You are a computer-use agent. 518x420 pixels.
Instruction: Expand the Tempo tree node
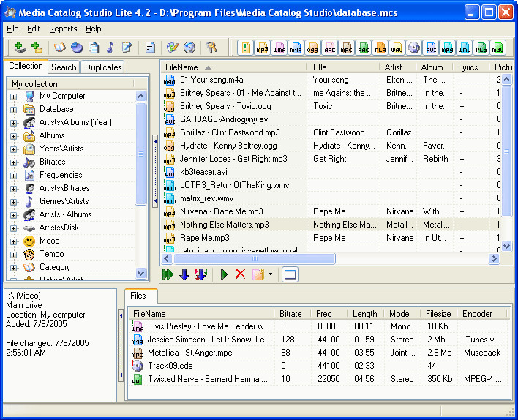pos(14,255)
